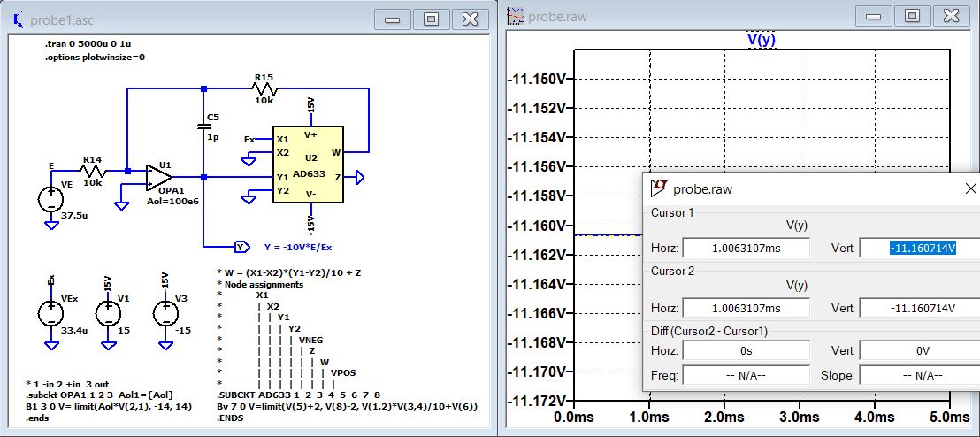
Task: Click the .SUBCKT AD633 definition line
Action: coord(298,395)
